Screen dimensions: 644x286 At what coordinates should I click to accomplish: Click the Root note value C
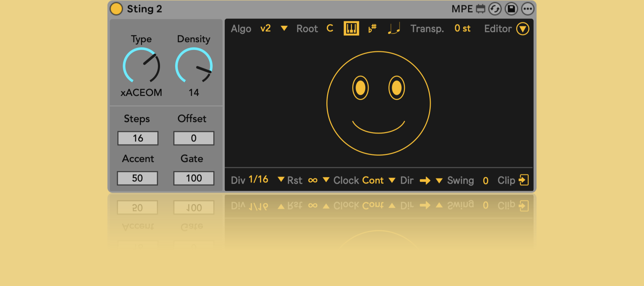click(x=330, y=28)
